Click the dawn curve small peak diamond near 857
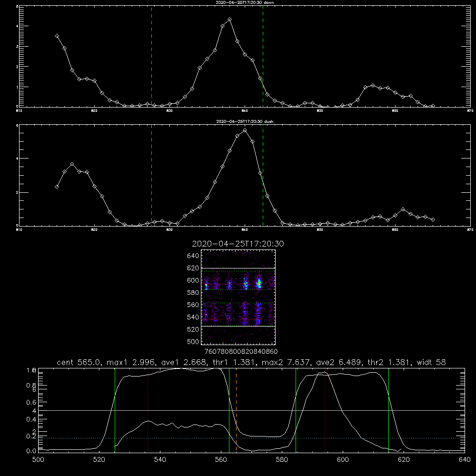476x476 pixels. pos(373,86)
